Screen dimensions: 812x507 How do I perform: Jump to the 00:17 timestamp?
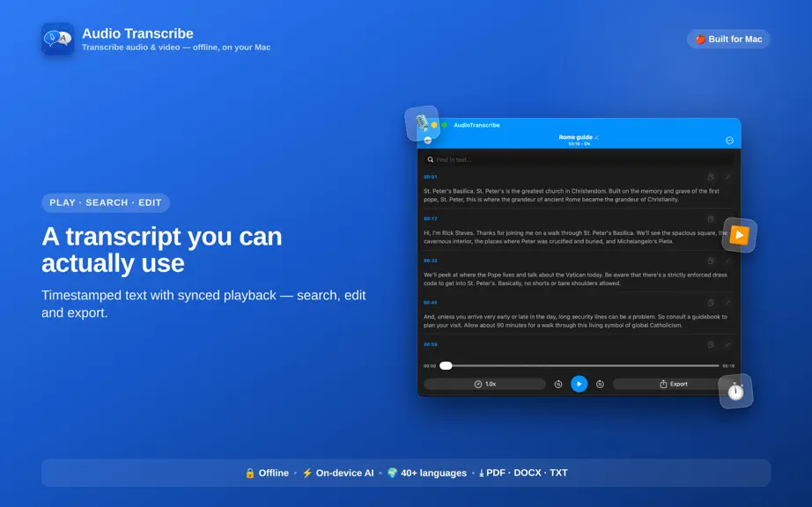click(x=431, y=219)
